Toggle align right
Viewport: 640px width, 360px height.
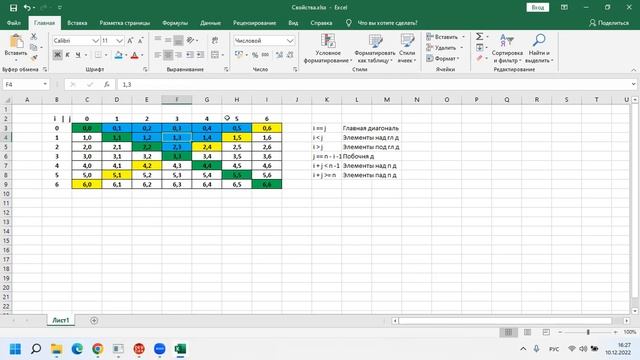point(178,55)
